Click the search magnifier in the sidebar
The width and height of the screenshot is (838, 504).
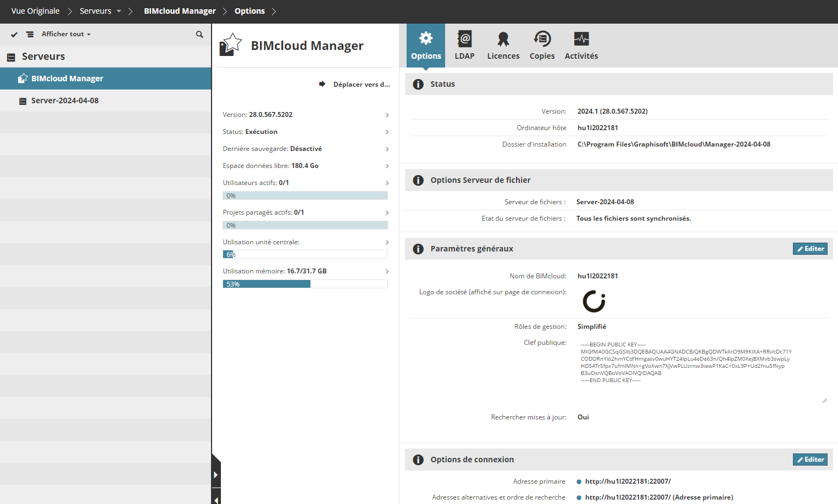click(x=199, y=34)
